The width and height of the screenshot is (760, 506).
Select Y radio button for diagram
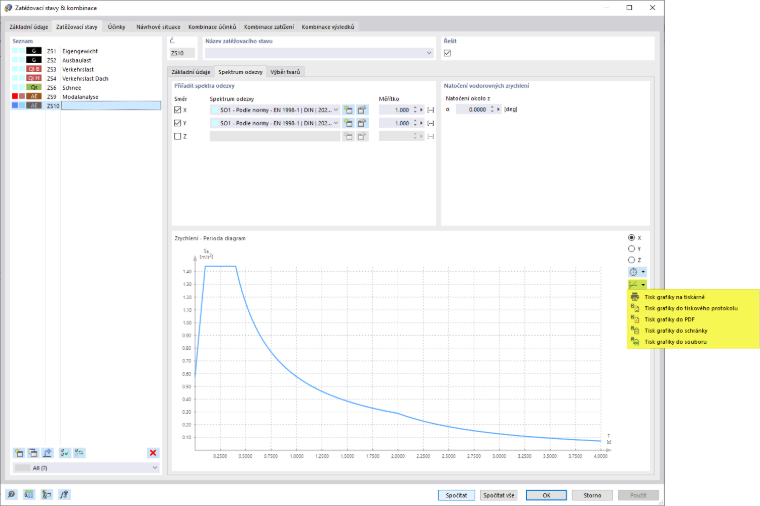coord(631,249)
